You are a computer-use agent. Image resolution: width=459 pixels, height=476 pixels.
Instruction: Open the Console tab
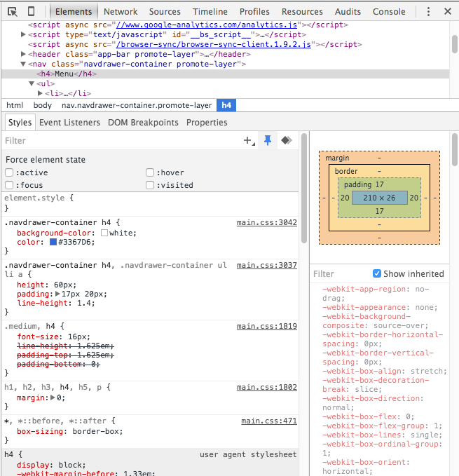[x=389, y=11]
